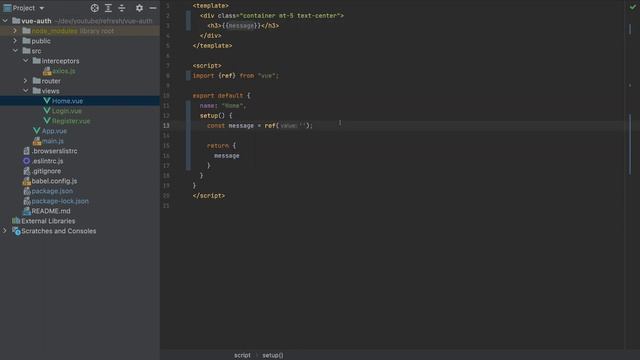Click the ESLint icon beside .eslintrc.js
640x360 pixels.
pos(27,161)
